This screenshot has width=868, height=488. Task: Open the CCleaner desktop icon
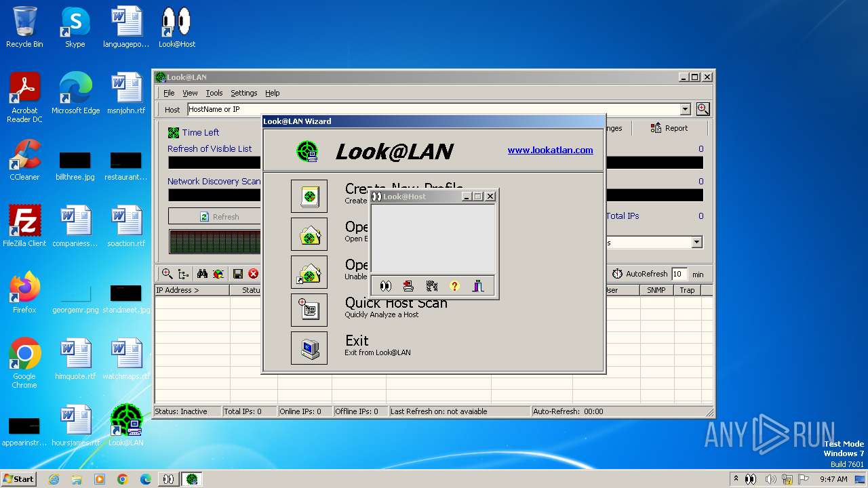point(24,160)
